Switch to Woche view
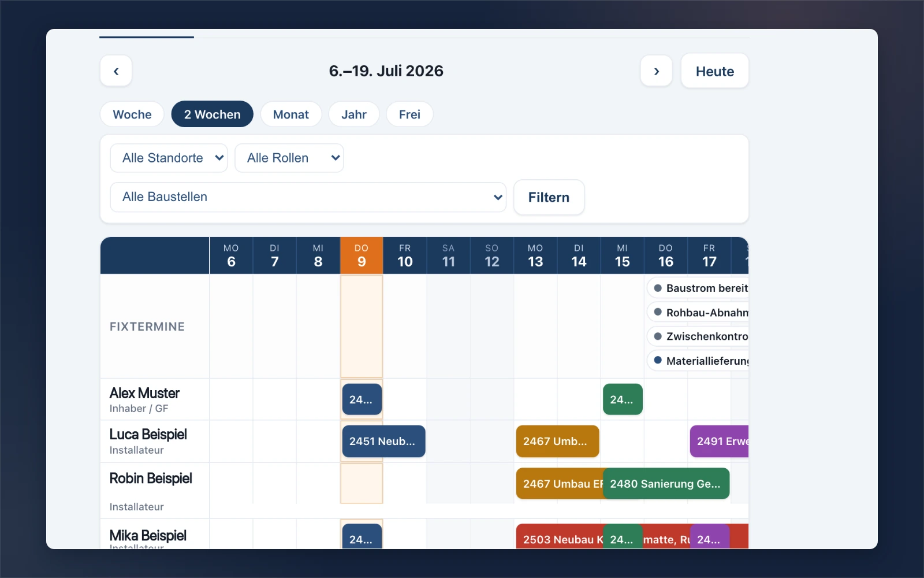 132,114
